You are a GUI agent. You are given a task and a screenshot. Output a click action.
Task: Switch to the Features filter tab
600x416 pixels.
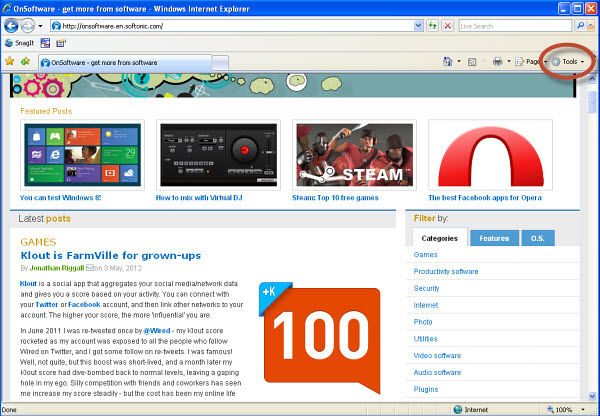click(494, 238)
